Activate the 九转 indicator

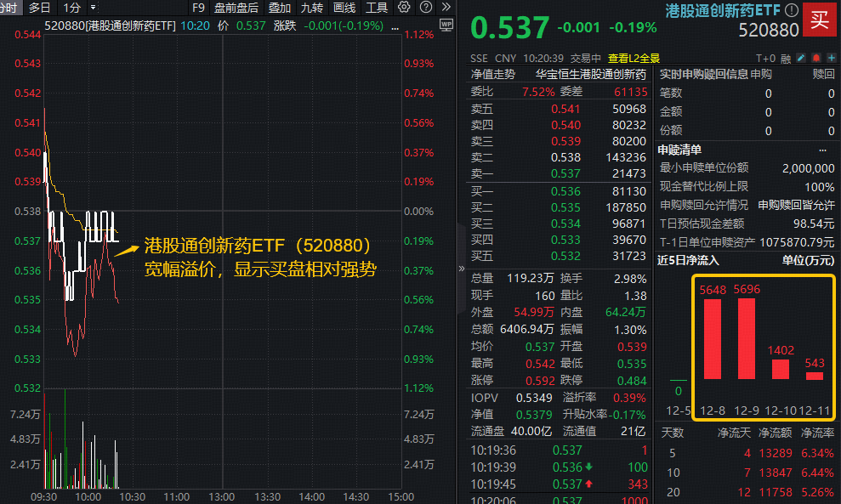[x=311, y=7]
